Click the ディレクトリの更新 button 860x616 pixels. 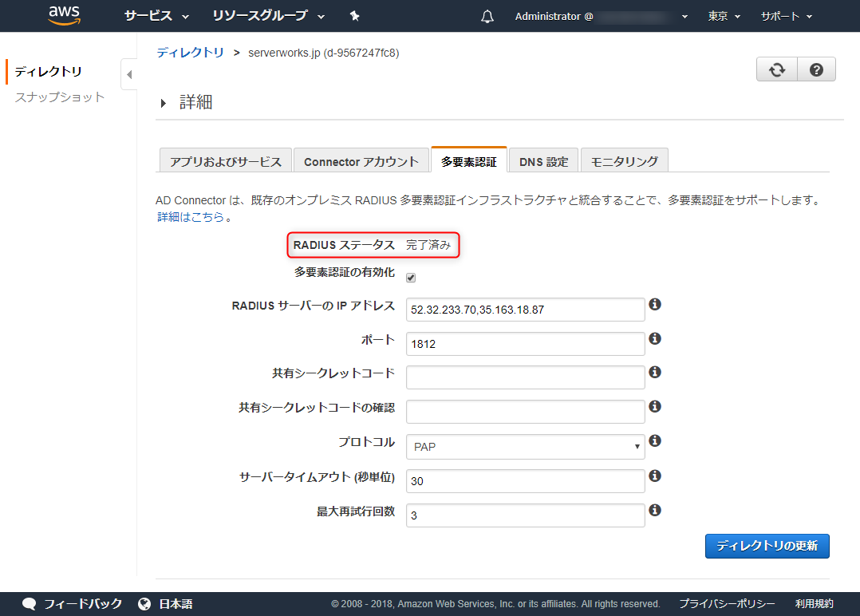point(767,546)
